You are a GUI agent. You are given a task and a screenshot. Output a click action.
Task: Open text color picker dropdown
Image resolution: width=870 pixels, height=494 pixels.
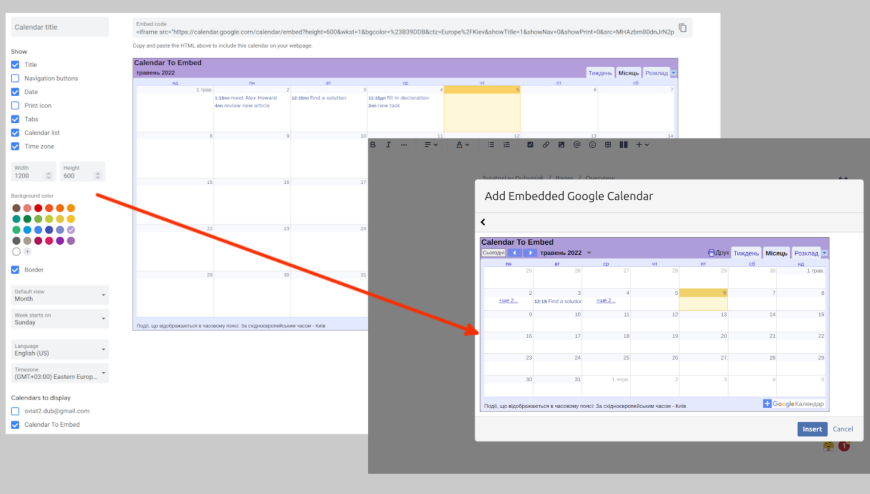(x=462, y=145)
